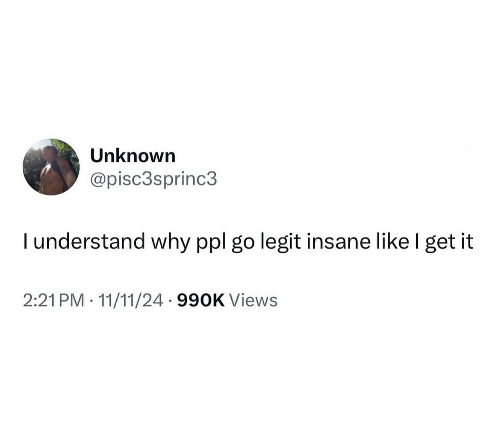
Task: Click the display name Unknown
Action: pyautogui.click(x=133, y=156)
